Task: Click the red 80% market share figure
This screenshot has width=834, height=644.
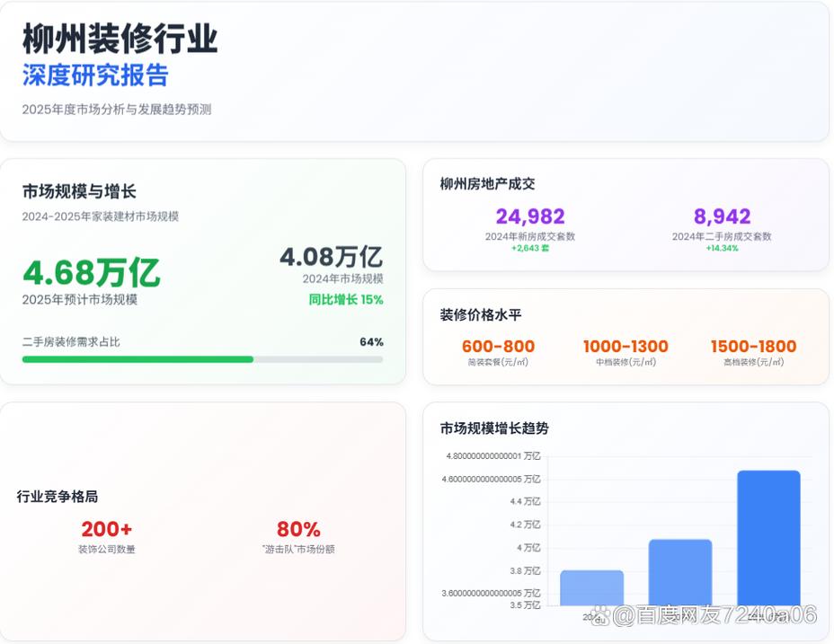Action: (x=298, y=529)
